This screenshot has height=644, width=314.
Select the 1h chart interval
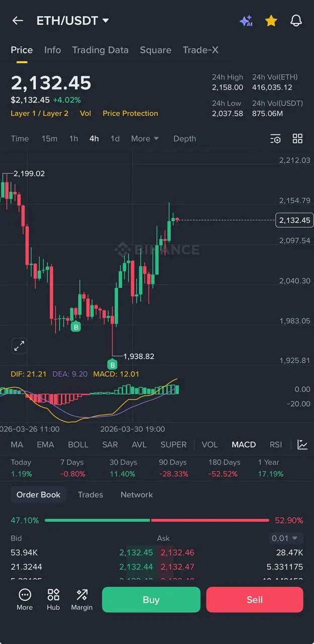(73, 138)
